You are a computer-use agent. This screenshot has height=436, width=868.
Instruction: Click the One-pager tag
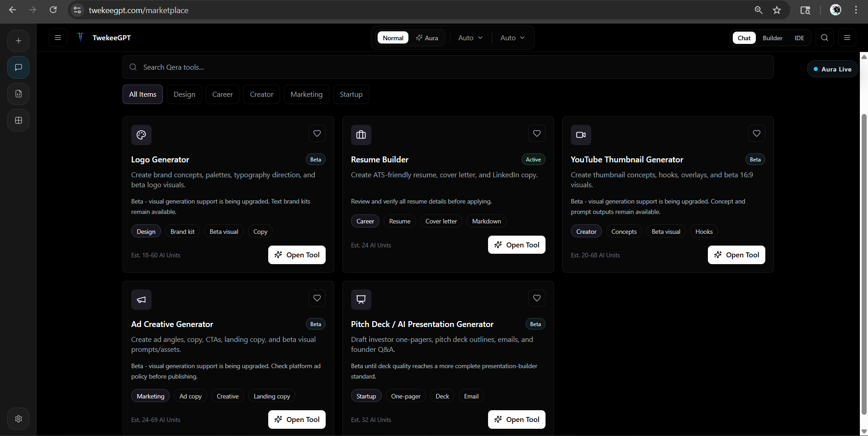406,396
